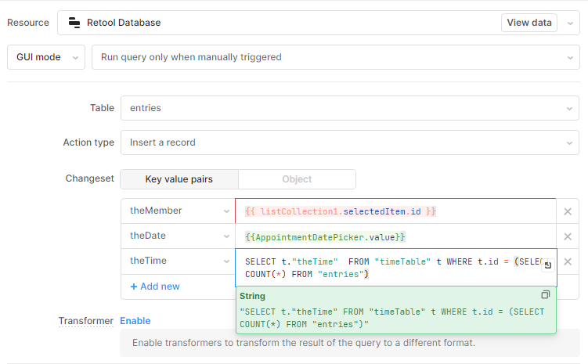The image size is (588, 364).
Task: Enable the Transformer
Action: click(135, 321)
